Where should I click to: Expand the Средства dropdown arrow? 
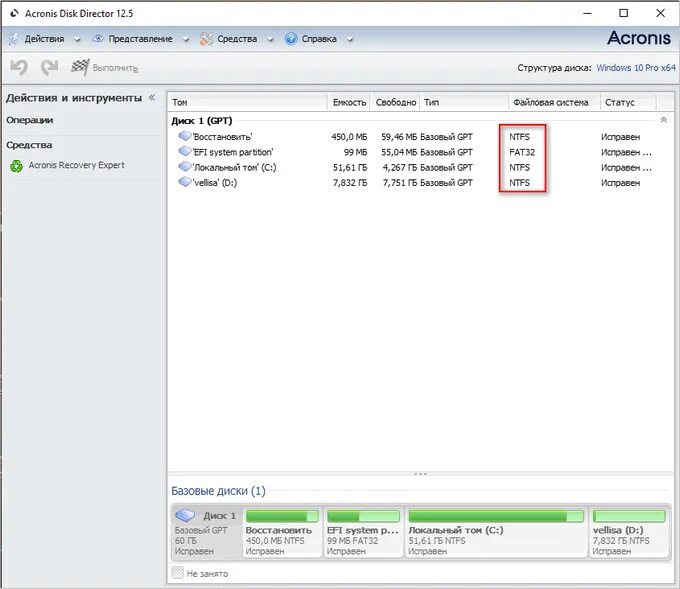tap(270, 39)
